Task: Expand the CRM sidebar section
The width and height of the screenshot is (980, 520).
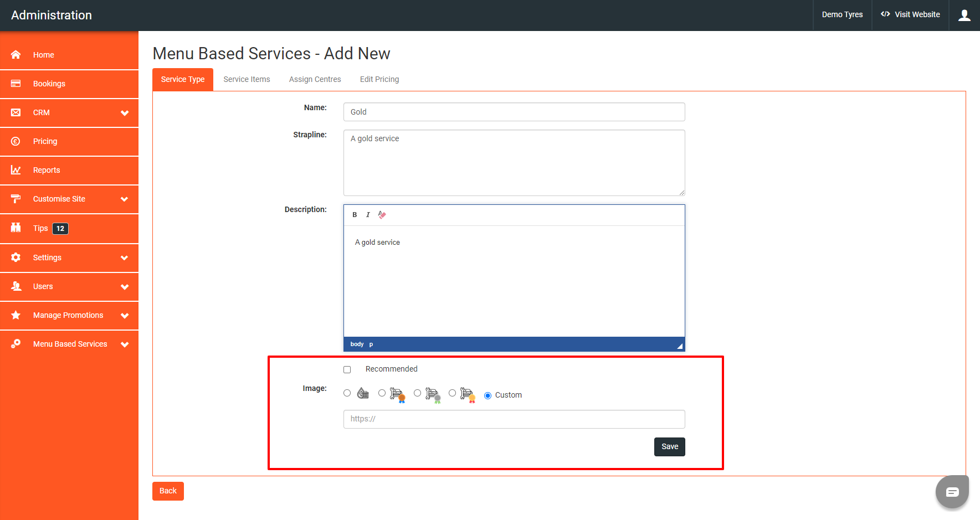Action: (x=125, y=112)
